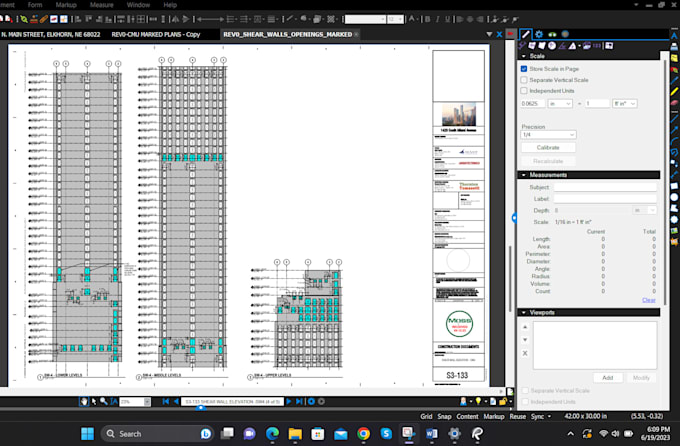Click the Add viewport button
The width and height of the screenshot is (680, 446).
point(608,378)
